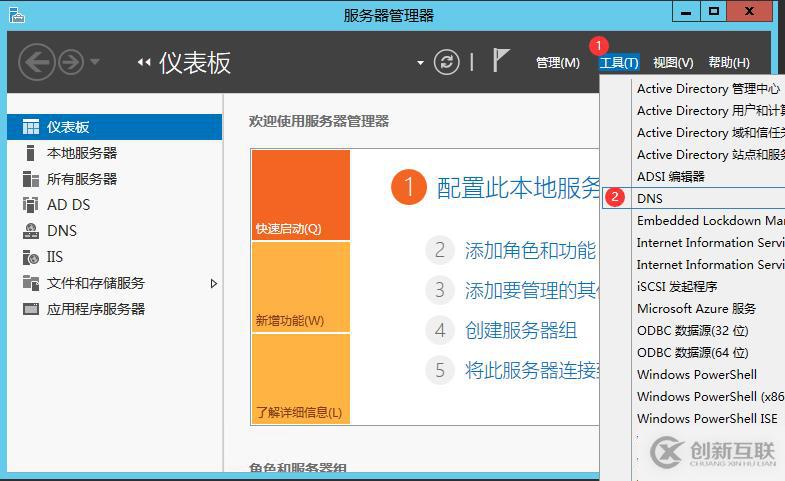Open the 帮助(H) menu
Viewport: 785px width, 481px height.
(728, 63)
